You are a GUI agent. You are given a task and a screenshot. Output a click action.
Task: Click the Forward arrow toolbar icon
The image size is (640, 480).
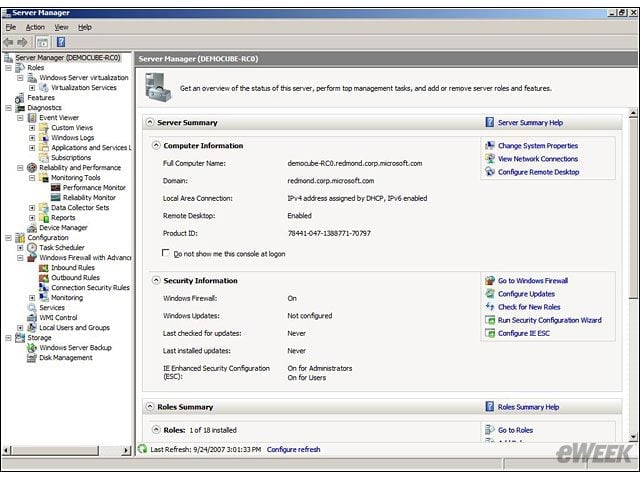(22, 42)
